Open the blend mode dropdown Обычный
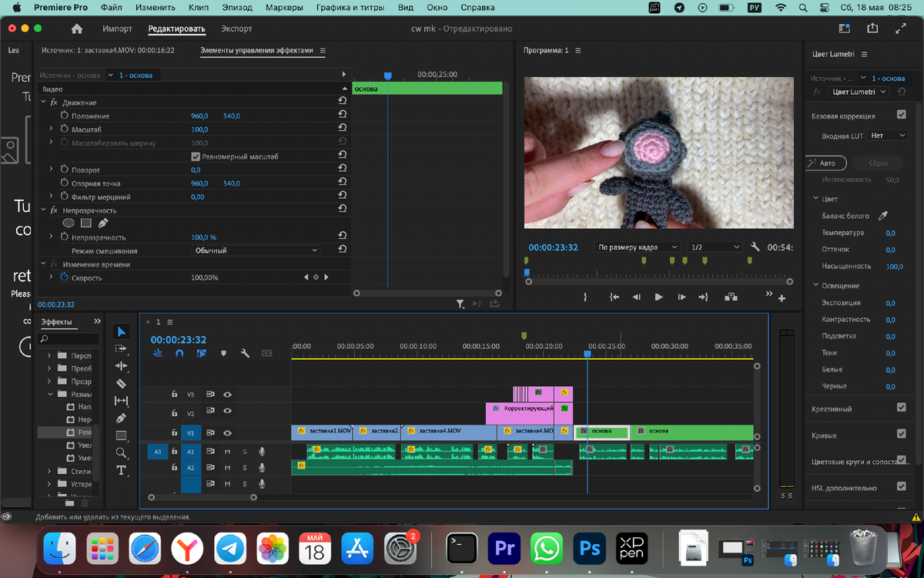The image size is (924, 578). pos(256,250)
